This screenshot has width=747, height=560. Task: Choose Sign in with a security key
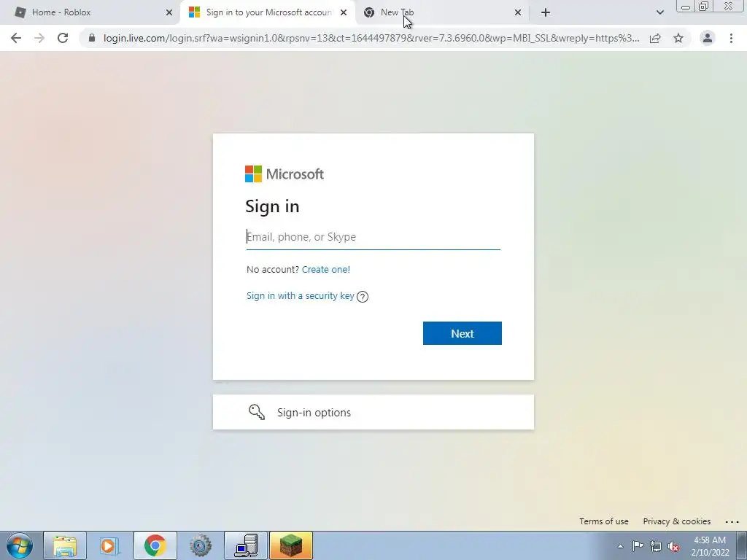[300, 296]
